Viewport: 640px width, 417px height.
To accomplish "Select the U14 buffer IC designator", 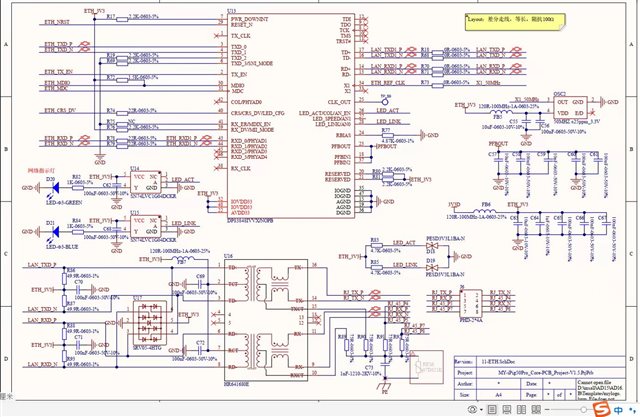I will [x=135, y=169].
